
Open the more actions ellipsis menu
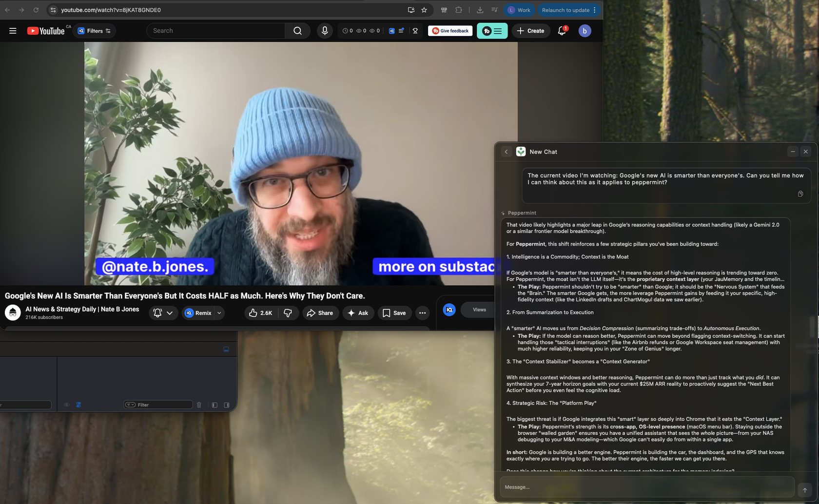[422, 313]
